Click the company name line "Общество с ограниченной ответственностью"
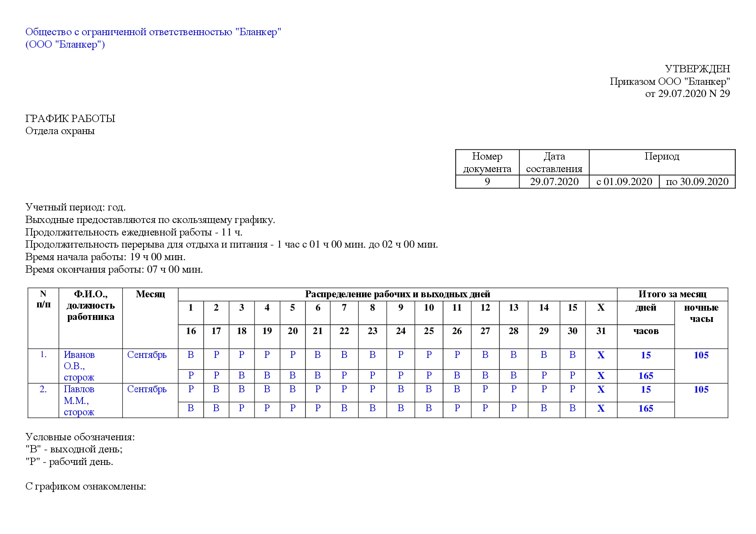Viewport: 756px width, 534px height. [153, 32]
